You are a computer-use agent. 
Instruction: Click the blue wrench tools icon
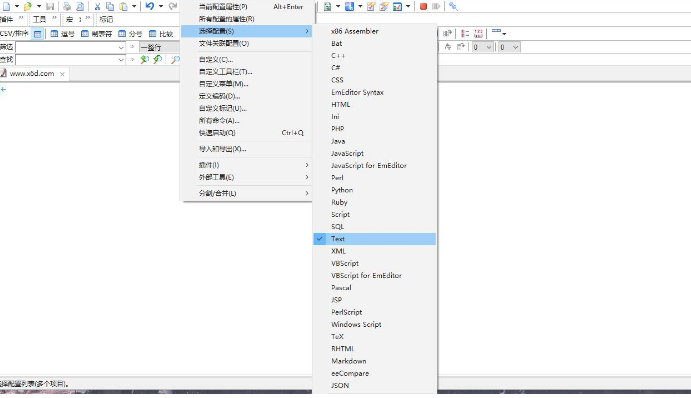click(x=453, y=6)
